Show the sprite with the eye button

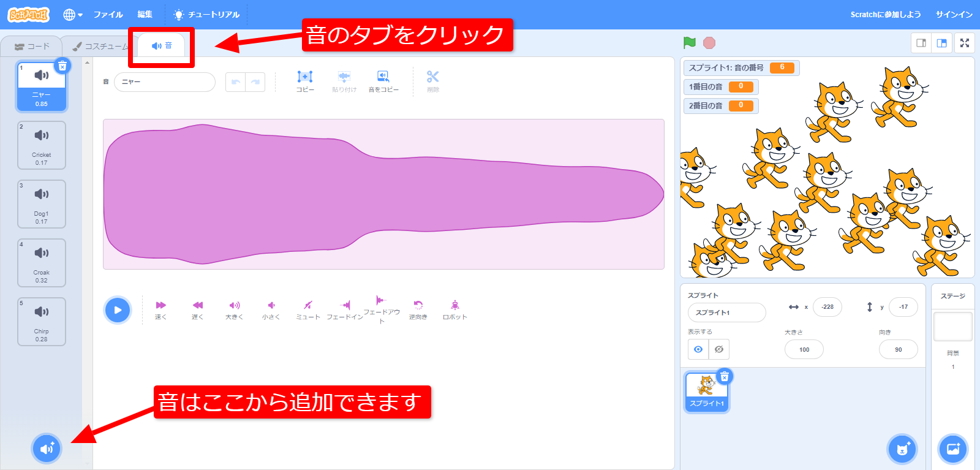698,349
